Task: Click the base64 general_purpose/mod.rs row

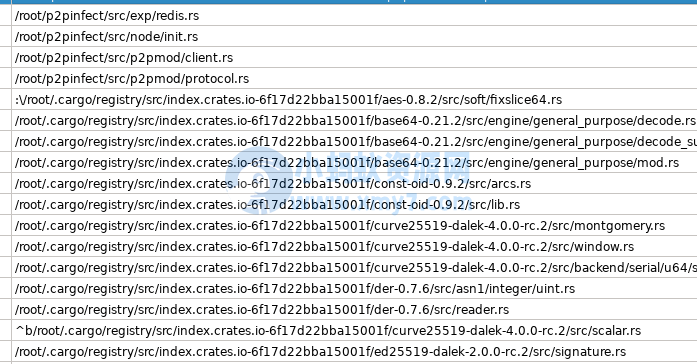Action: [354, 162]
